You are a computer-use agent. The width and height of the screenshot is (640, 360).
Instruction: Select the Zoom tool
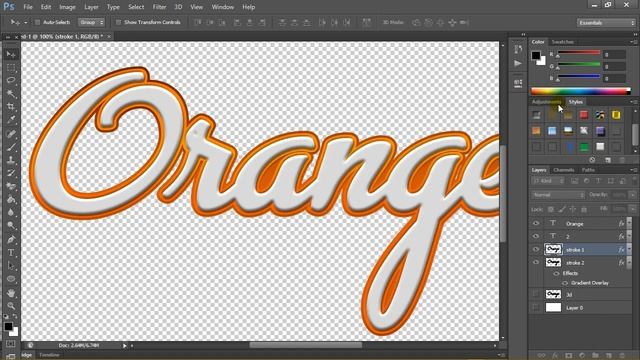11,306
